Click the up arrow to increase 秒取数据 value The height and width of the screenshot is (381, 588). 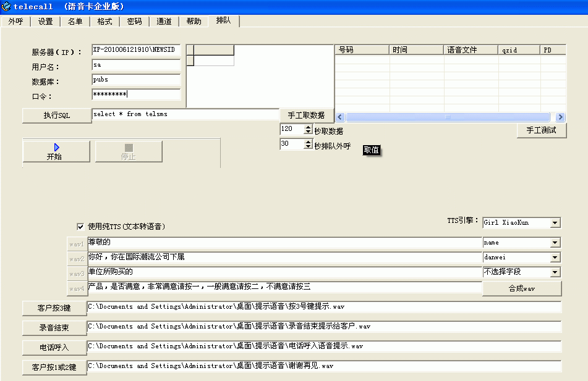click(307, 127)
